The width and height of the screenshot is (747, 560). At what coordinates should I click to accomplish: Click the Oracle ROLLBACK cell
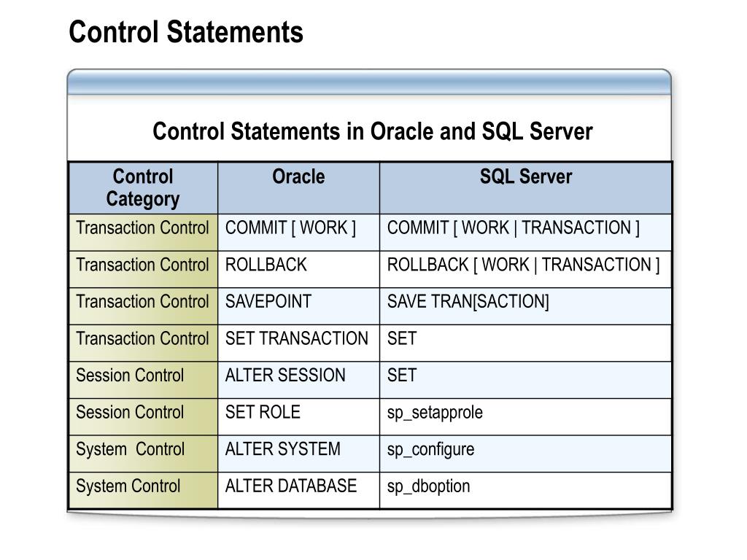[x=298, y=269]
